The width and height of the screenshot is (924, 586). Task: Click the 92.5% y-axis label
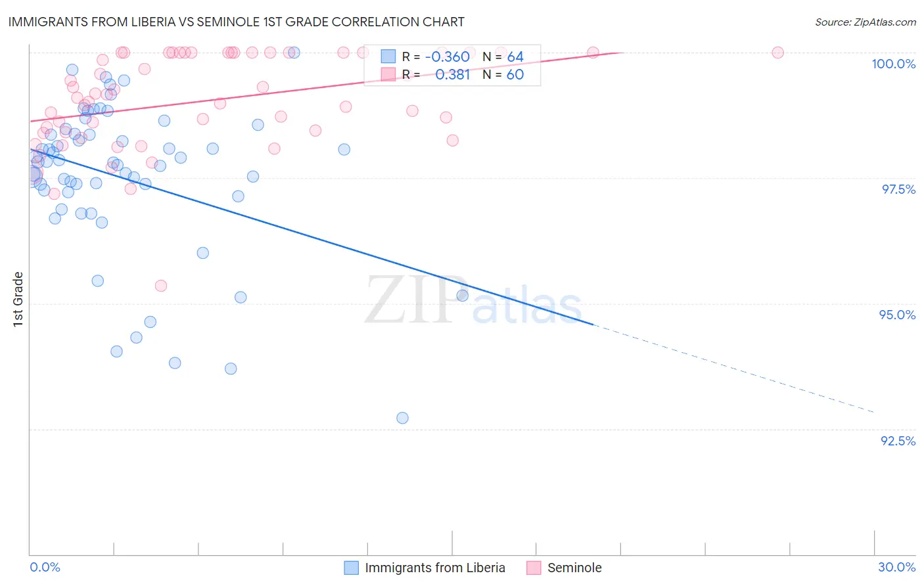pos(898,441)
